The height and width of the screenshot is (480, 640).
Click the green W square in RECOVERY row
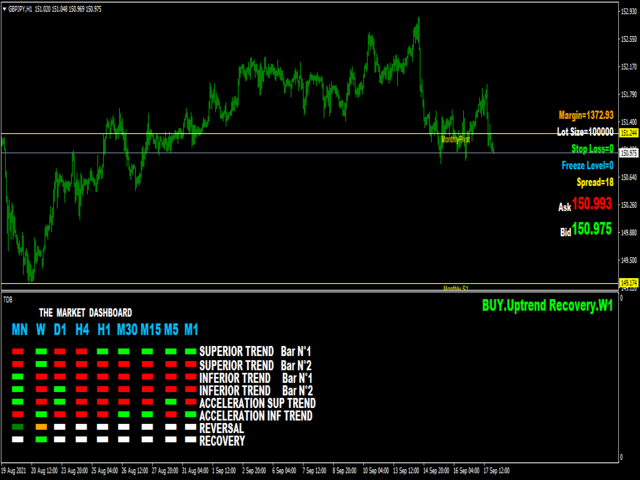point(41,440)
